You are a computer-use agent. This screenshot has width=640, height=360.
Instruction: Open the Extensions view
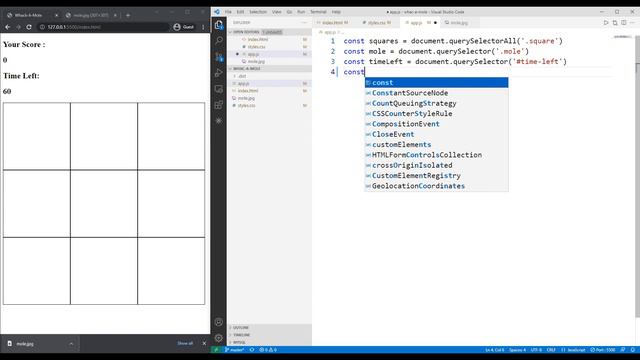click(x=219, y=104)
